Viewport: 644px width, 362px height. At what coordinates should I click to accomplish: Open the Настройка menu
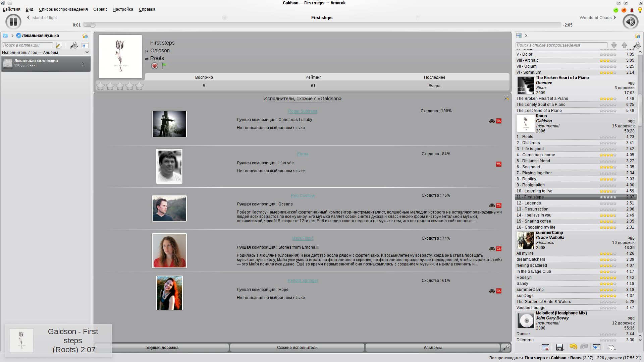point(123,9)
